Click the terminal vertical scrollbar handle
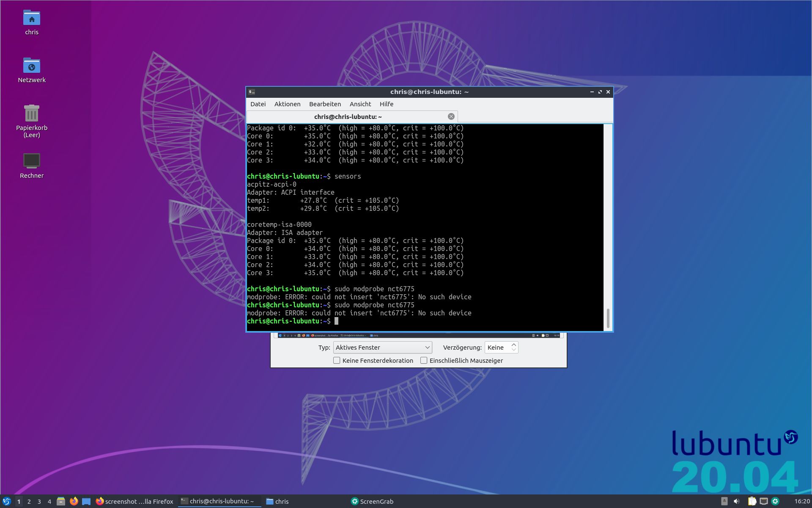The height and width of the screenshot is (508, 812). tap(608, 318)
